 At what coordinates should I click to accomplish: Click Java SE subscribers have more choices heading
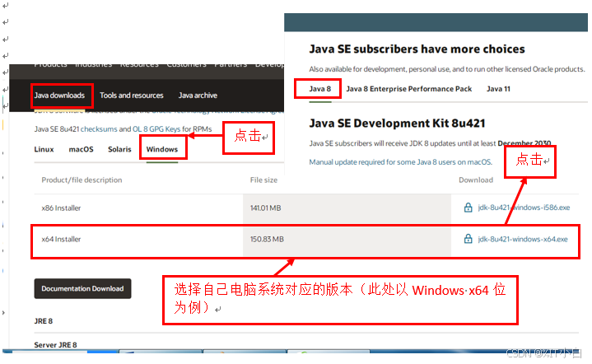[417, 49]
